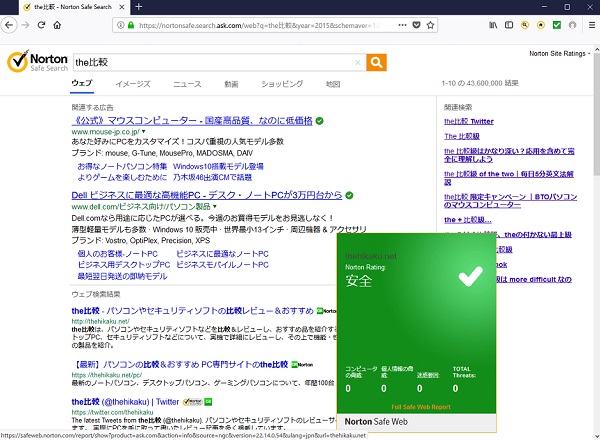The image size is (600, 440).
Task: Click the grey globe extension icon
Action: 572,25
